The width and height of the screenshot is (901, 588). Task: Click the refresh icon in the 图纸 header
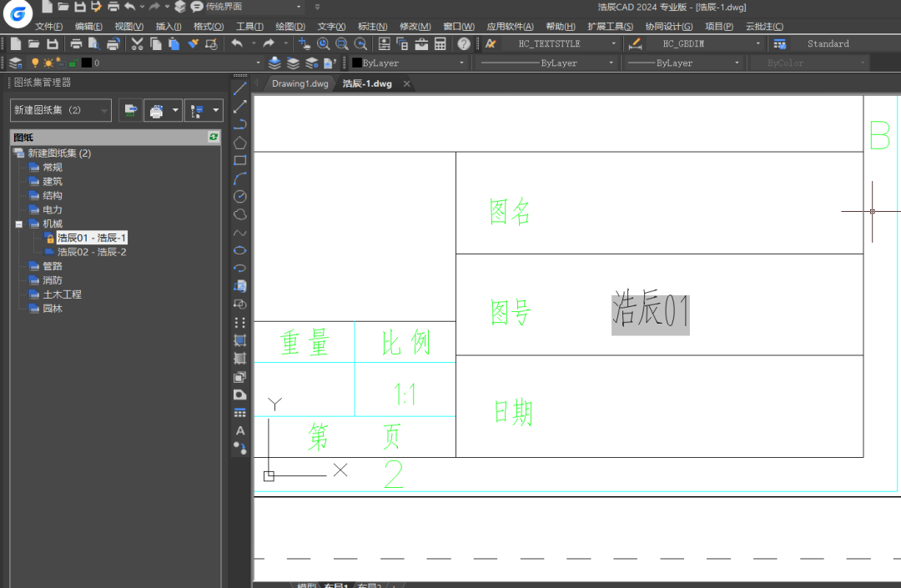coord(214,137)
